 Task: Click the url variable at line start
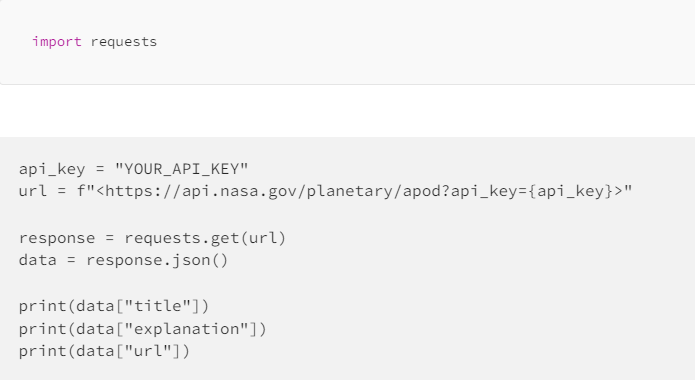click(33, 192)
